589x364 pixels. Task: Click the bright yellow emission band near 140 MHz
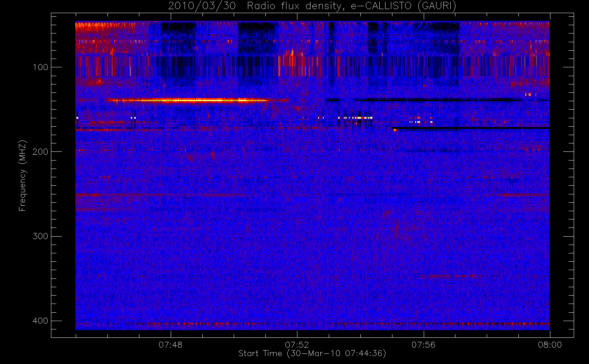(197, 100)
